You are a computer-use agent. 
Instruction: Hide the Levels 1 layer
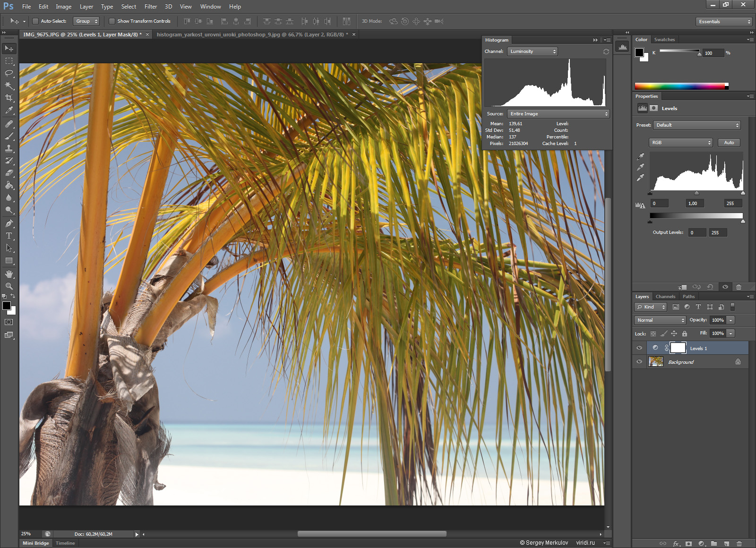click(639, 348)
